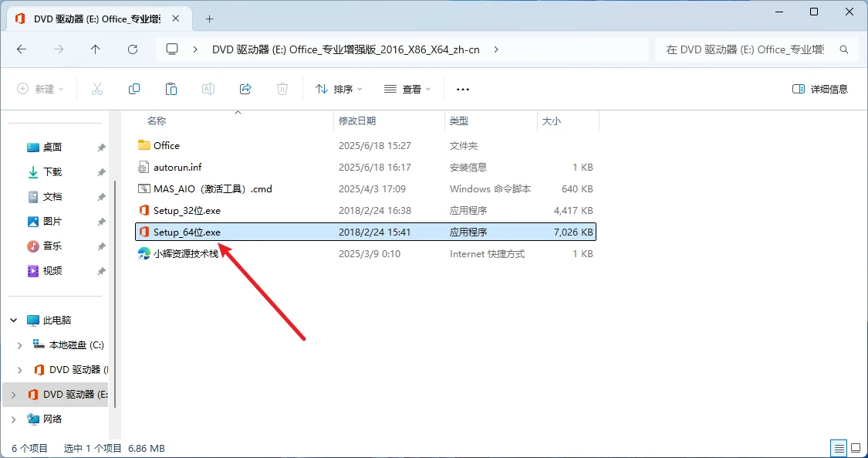Screen dimensions: 868x458
Task: Sort by the 大小 column header
Action: click(552, 120)
